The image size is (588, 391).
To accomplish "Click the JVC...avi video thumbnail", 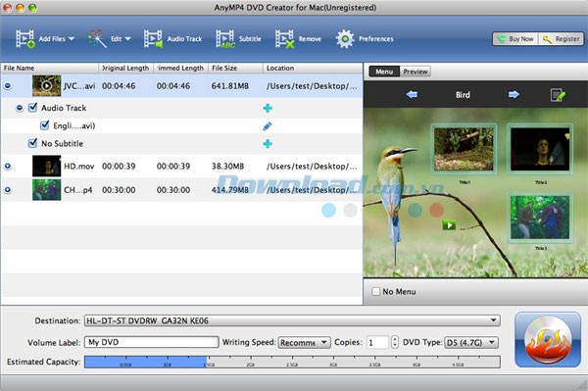I will (46, 86).
